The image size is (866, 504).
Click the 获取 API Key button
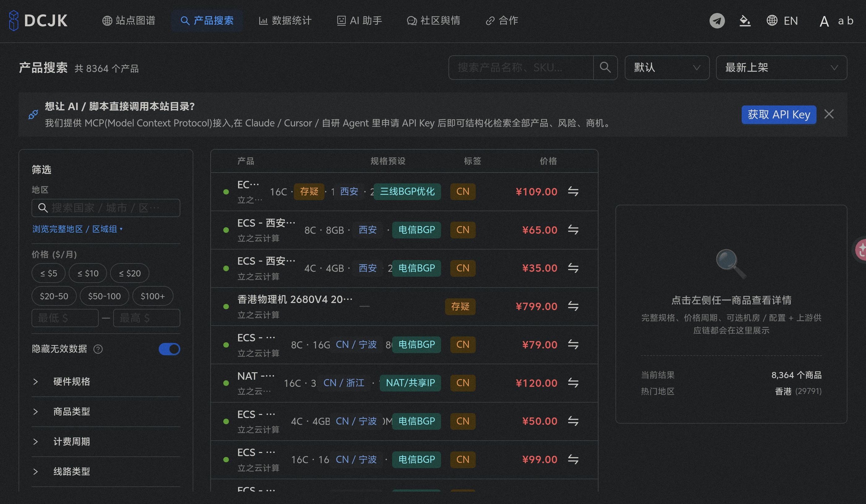(x=779, y=114)
